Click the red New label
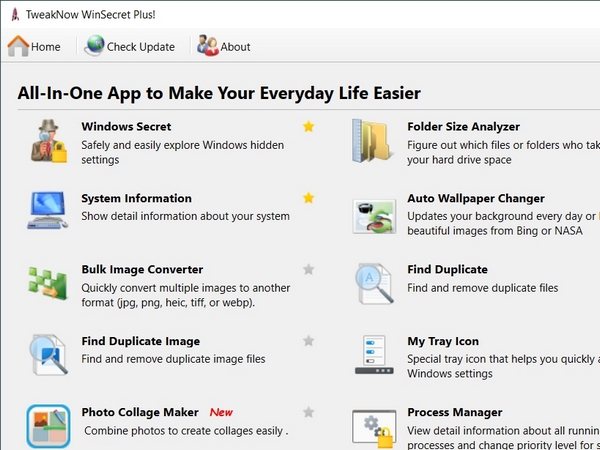 click(x=221, y=412)
